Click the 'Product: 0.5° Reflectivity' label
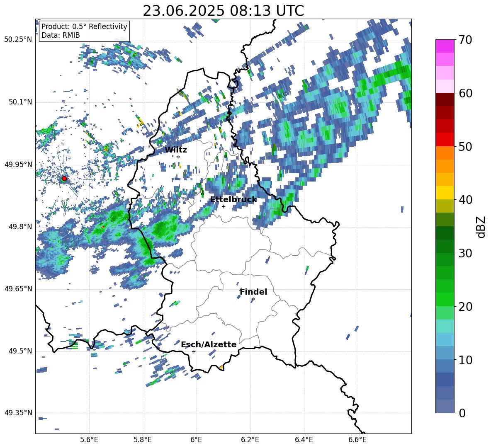491x448 pixels. pos(84,26)
